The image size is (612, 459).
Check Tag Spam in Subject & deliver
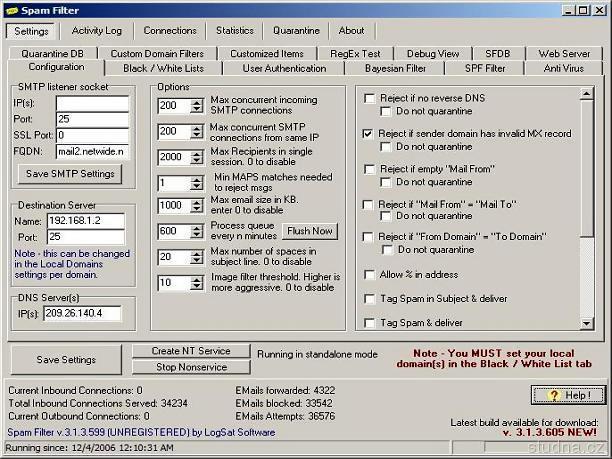[x=370, y=298]
